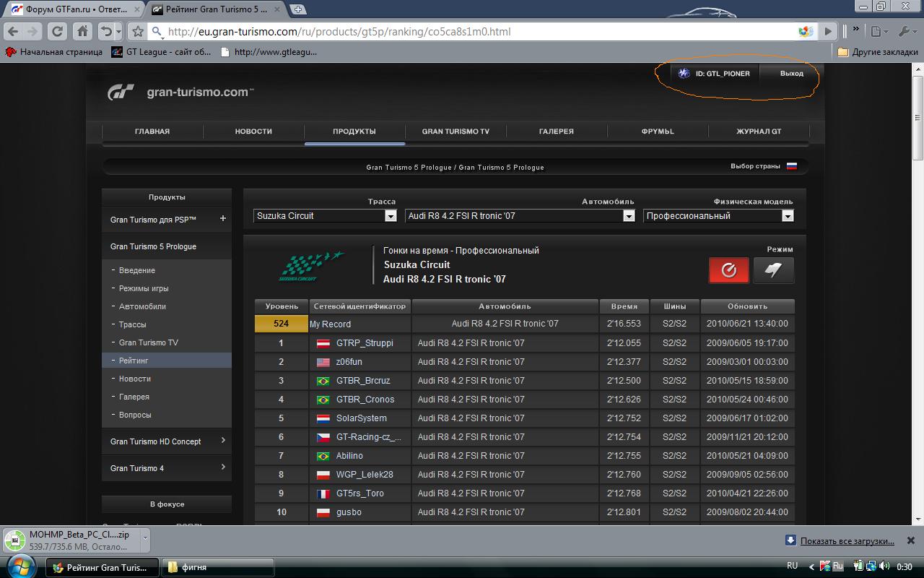Open the НОВОСТИ navigation tab

pyautogui.click(x=253, y=131)
